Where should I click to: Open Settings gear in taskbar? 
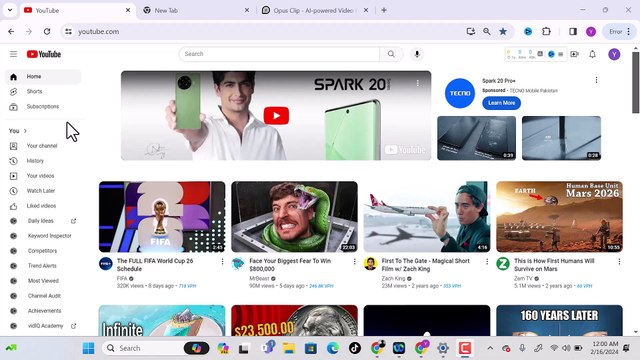[x=443, y=348]
